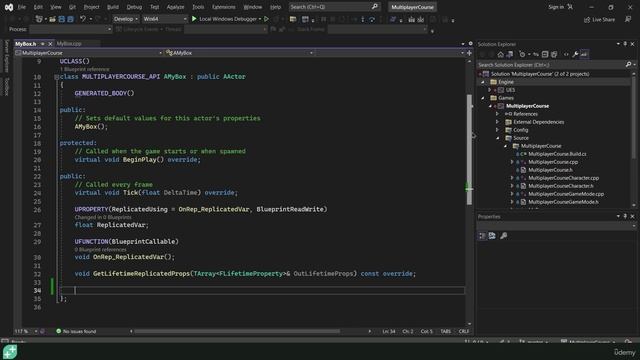This screenshot has height=360, width=640.
Task: Click the Save icon in toolbar
Action: 62,19
